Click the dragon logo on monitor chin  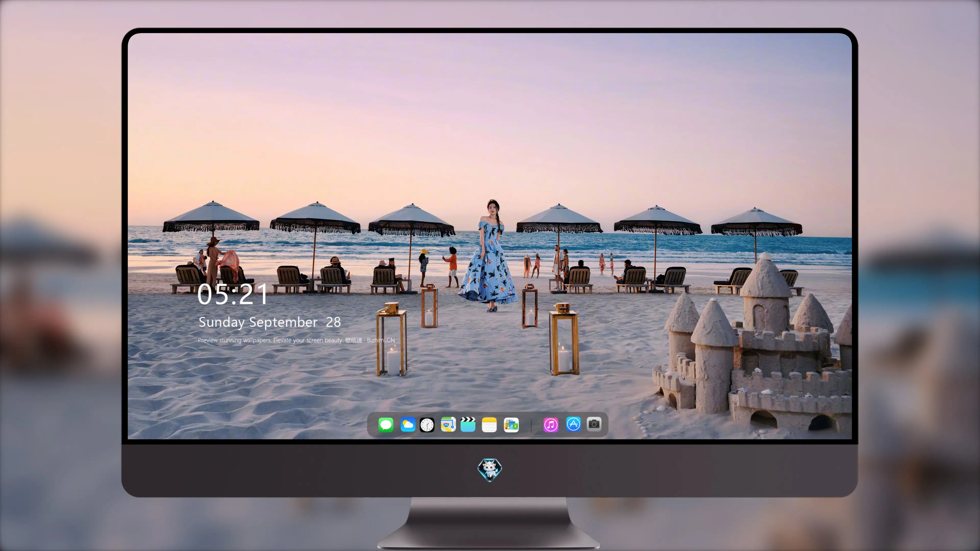[490, 470]
